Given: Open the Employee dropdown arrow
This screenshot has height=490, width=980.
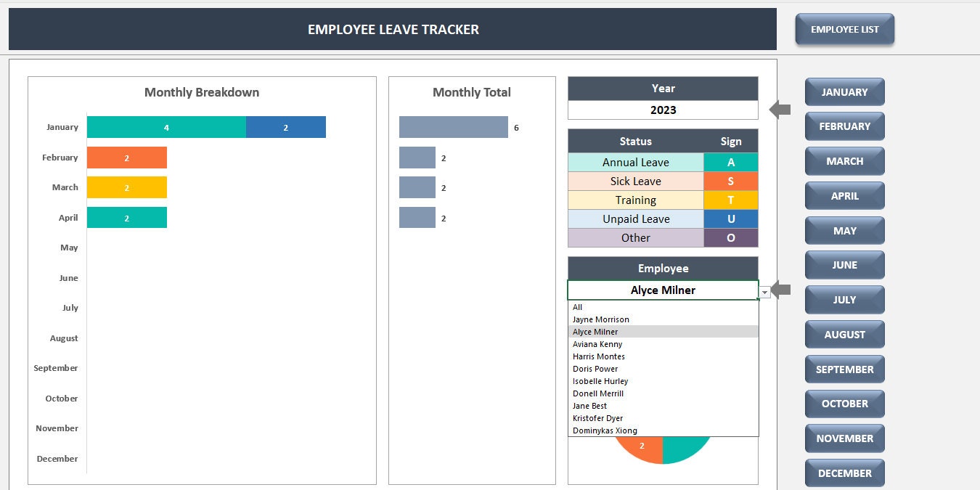Looking at the screenshot, I should pyautogui.click(x=764, y=290).
